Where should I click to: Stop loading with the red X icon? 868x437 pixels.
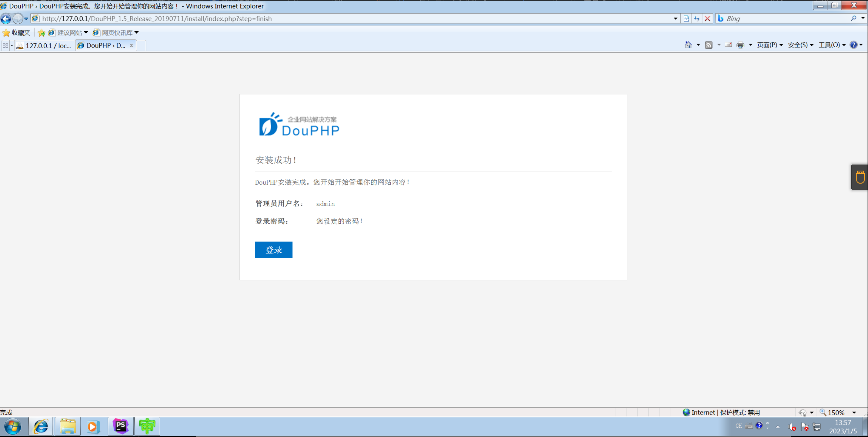[x=707, y=18]
